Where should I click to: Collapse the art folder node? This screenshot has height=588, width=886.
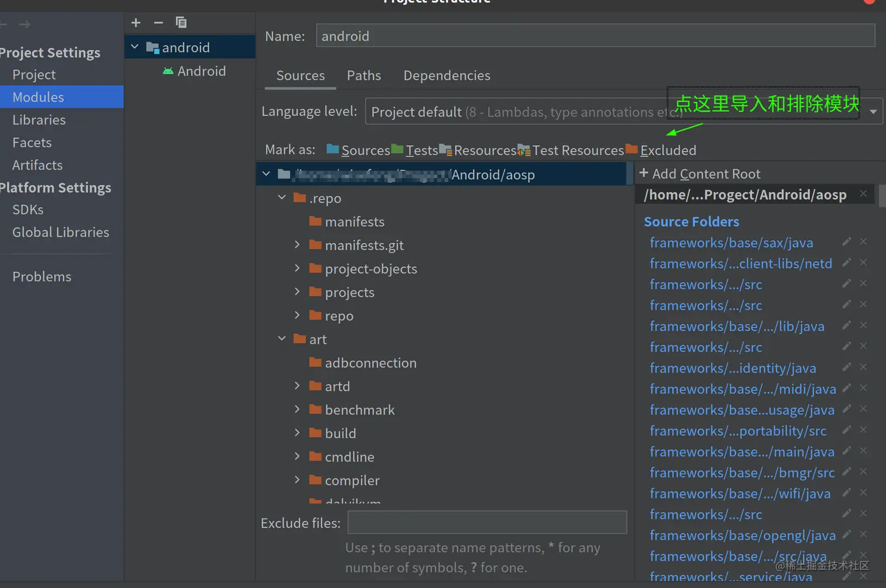click(282, 339)
